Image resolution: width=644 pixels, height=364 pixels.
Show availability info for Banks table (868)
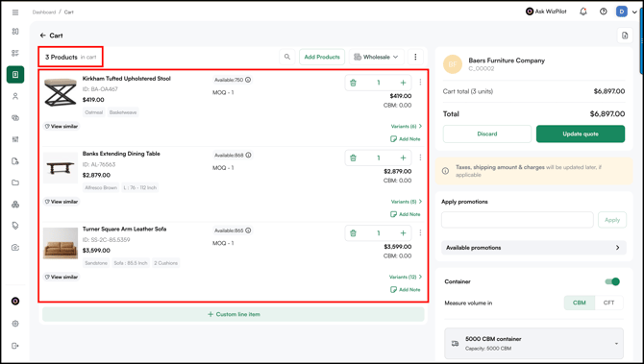coord(248,156)
